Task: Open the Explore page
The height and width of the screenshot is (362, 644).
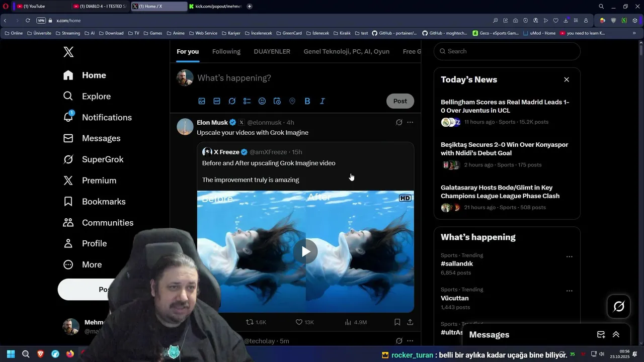Action: pyautogui.click(x=87, y=96)
